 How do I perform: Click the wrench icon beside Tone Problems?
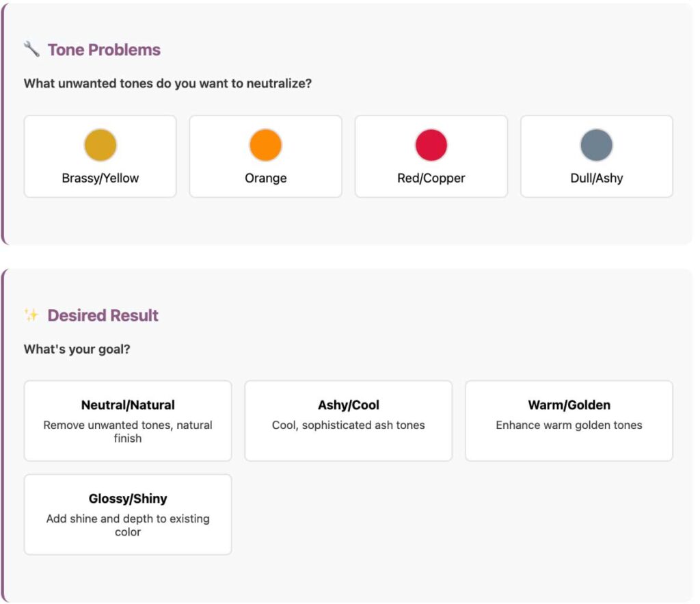[x=31, y=49]
